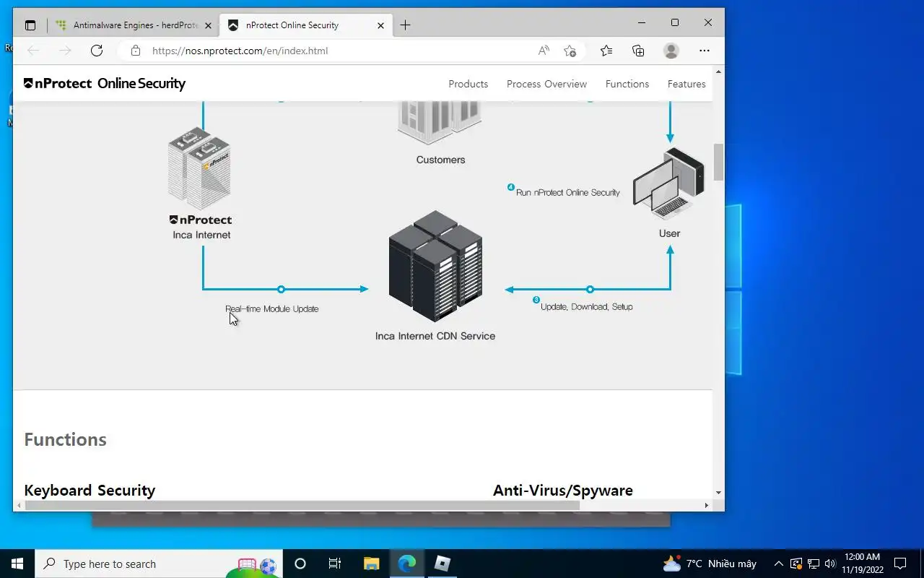Add this page to favorites

click(x=570, y=51)
